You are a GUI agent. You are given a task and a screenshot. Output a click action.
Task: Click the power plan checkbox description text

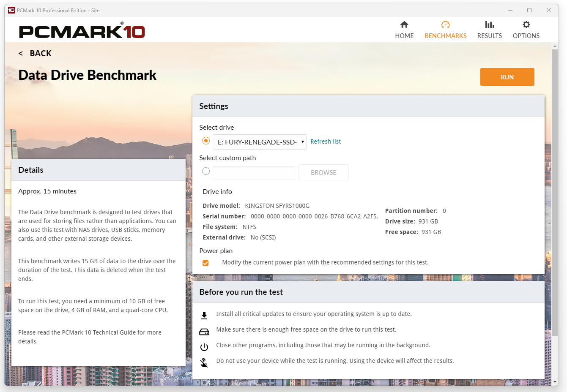(x=325, y=262)
